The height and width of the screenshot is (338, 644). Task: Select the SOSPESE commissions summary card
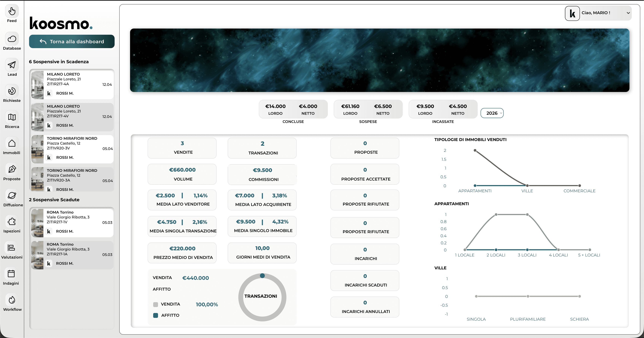pyautogui.click(x=368, y=109)
